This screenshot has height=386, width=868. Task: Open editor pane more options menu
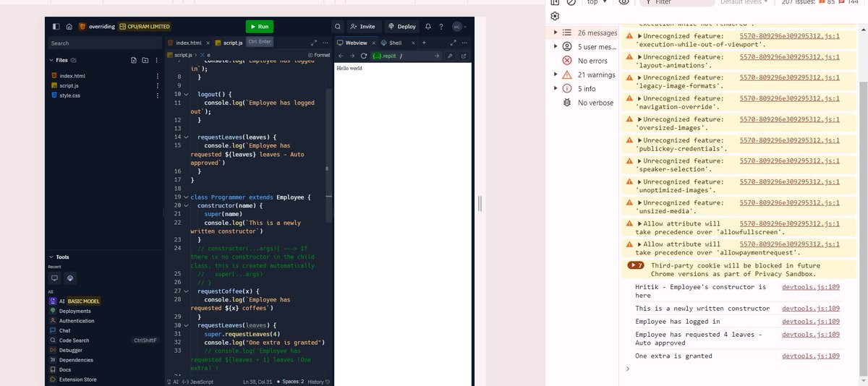(x=325, y=43)
